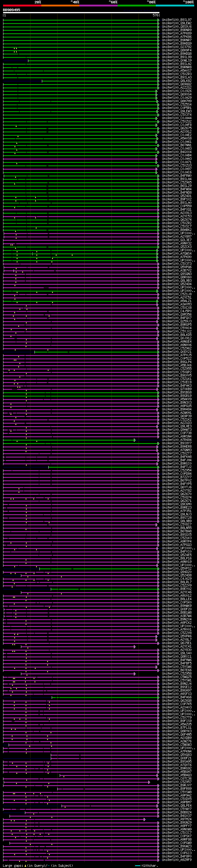Image resolution: width=197 pixels, height=868 pixels.
Task: Click the UniRef100_Q0DY21 entry
Action: coord(177,352)
